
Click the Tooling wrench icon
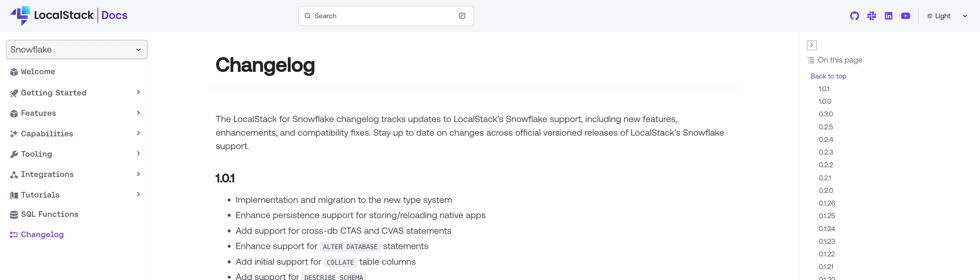[14, 154]
